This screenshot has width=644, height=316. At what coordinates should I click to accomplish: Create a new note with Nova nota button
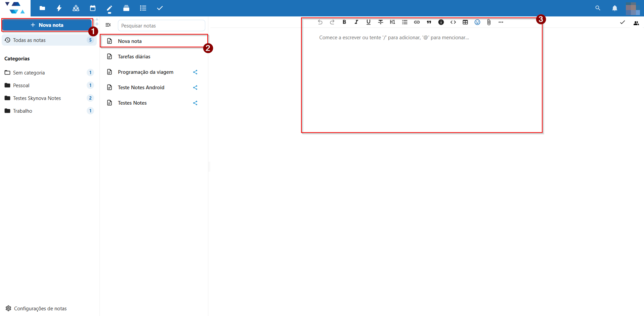coord(47,25)
